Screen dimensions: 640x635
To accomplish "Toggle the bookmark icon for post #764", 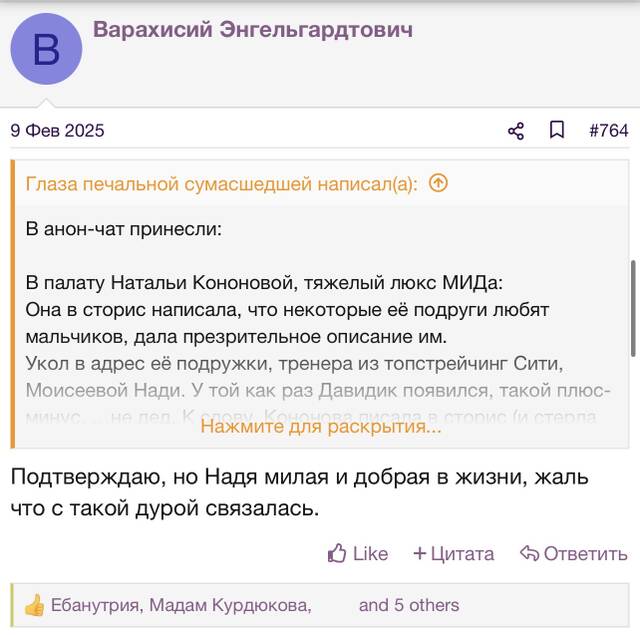I will tap(557, 130).
